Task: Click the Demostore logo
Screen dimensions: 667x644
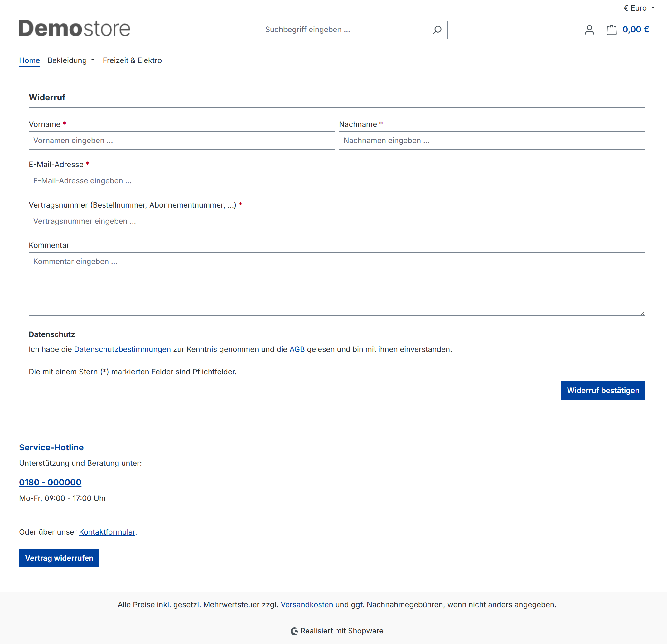Action: 75,28
